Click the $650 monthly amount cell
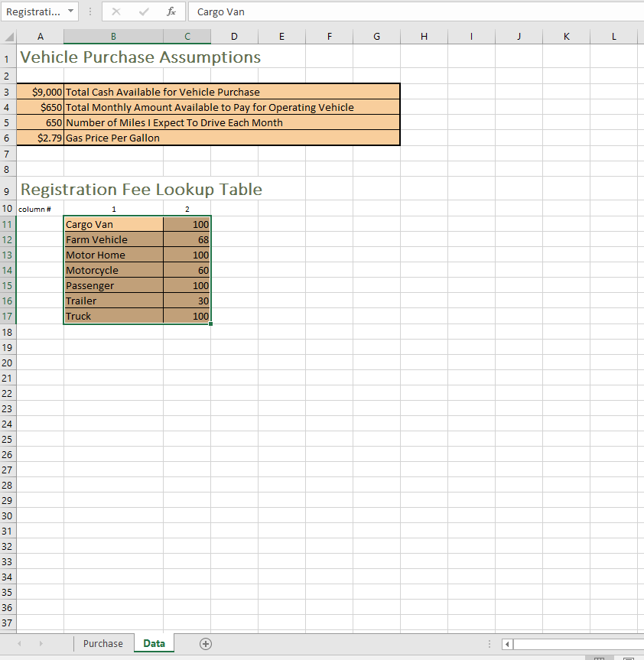Image resolution: width=644 pixels, height=660 pixels. (x=41, y=107)
